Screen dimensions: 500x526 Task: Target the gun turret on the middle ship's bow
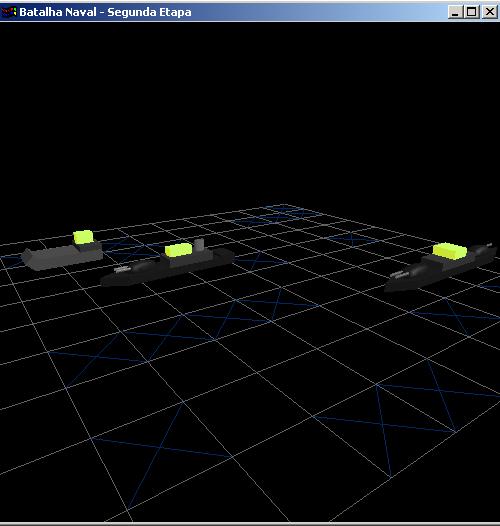(122, 269)
